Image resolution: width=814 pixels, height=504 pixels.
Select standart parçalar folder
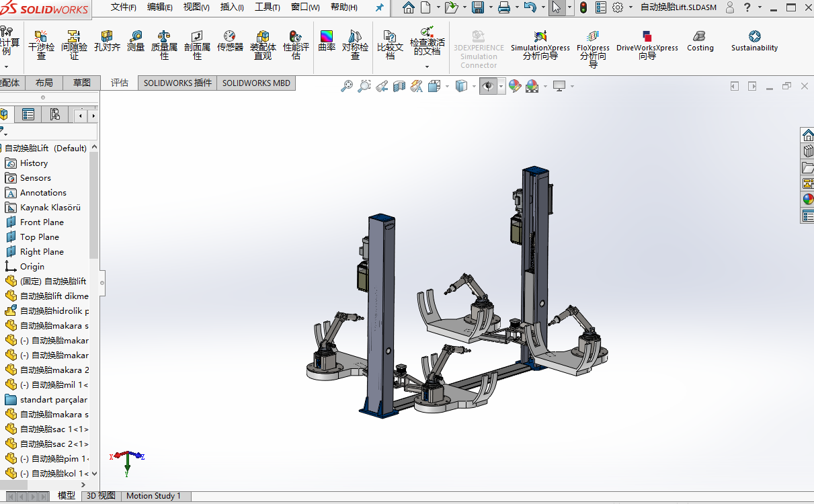(53, 400)
